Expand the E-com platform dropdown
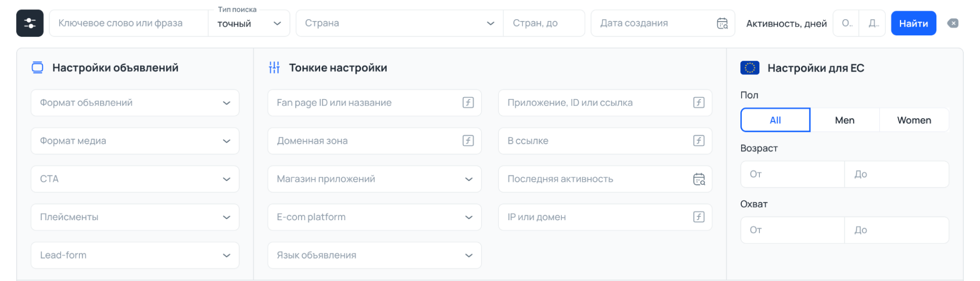 375,217
